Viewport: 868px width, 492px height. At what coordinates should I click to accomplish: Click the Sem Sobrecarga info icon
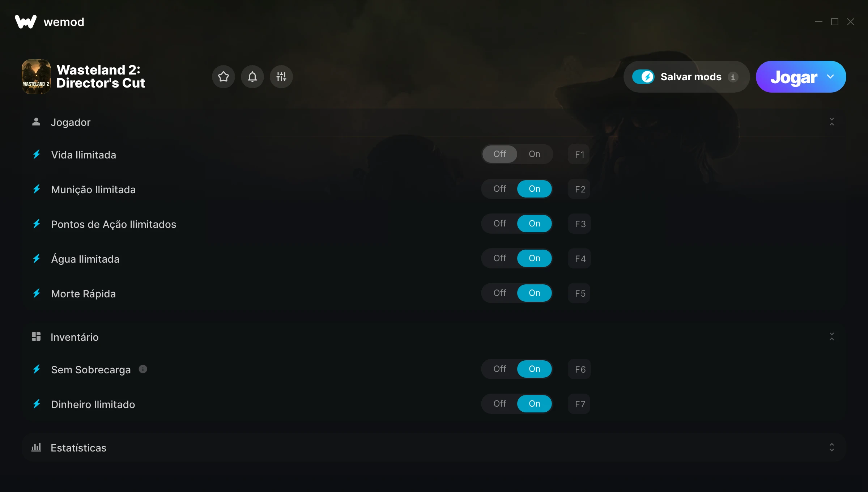point(143,369)
